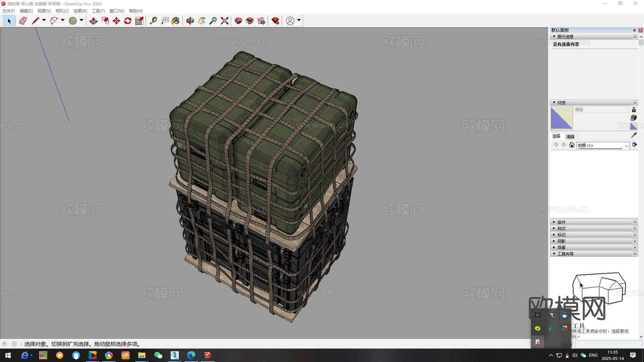Open the 帮助(H) menu
Screen dimensions: 644x362
click(x=136, y=11)
